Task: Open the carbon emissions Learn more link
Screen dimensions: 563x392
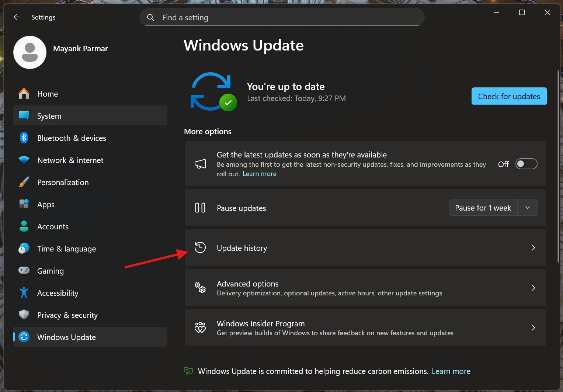Action: (x=451, y=371)
